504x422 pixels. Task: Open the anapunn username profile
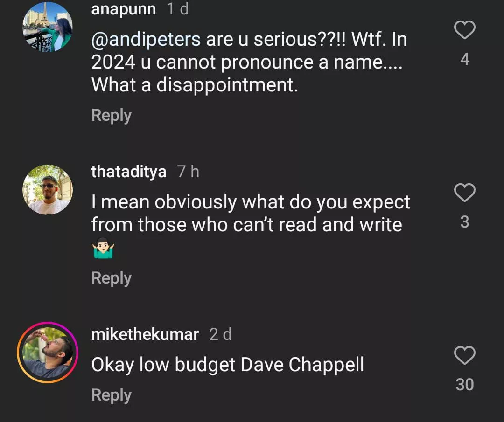point(124,9)
